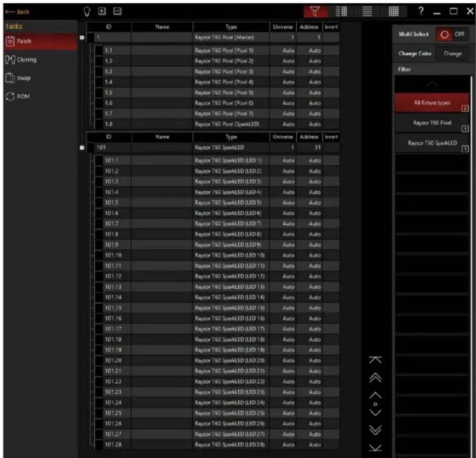
Task: Click address cell 51 of fixture 101
Action: pos(309,147)
